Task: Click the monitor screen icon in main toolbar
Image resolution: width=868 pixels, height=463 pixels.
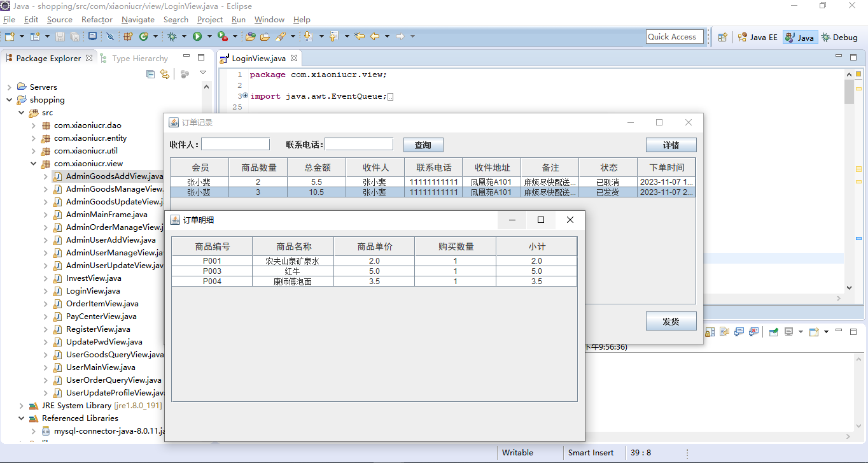Action: click(x=93, y=36)
